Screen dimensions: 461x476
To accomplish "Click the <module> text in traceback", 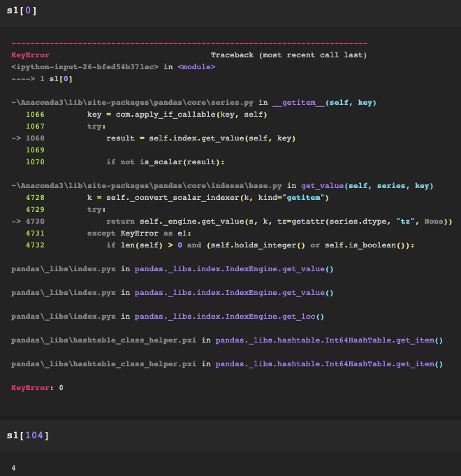I will [196, 67].
